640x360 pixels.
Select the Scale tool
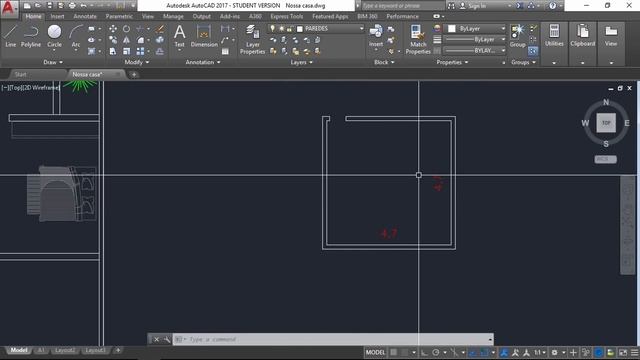click(127, 51)
